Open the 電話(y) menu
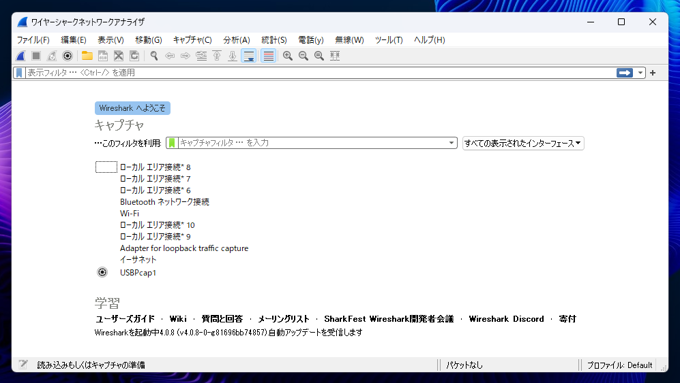Screen dimensions: 680x383 pos(311,40)
